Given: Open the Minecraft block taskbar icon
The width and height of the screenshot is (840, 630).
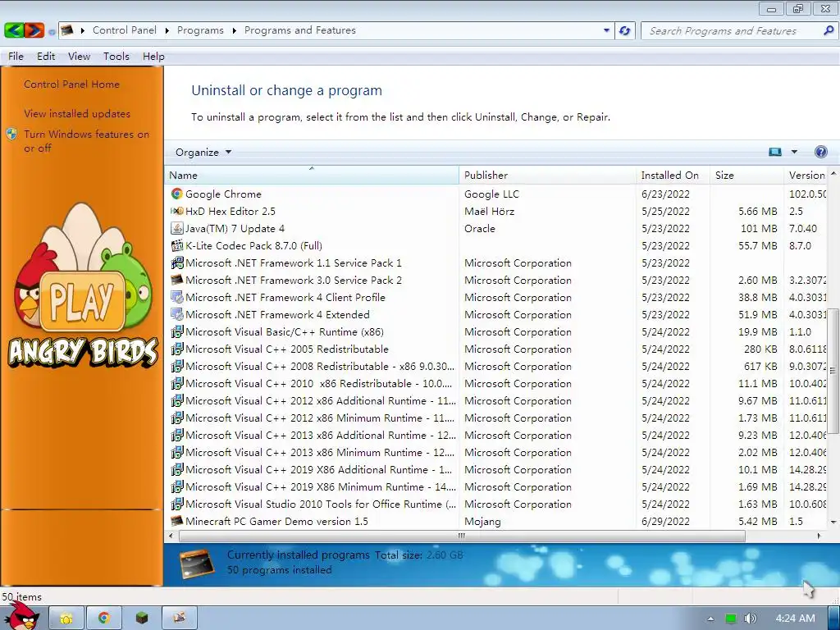Looking at the screenshot, I should (x=141, y=619).
